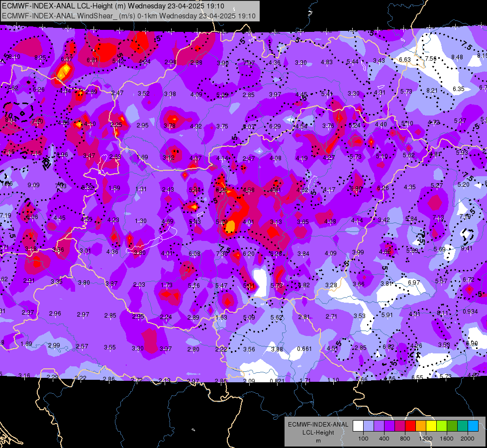Click the wind shear value 0.661

click(x=304, y=349)
